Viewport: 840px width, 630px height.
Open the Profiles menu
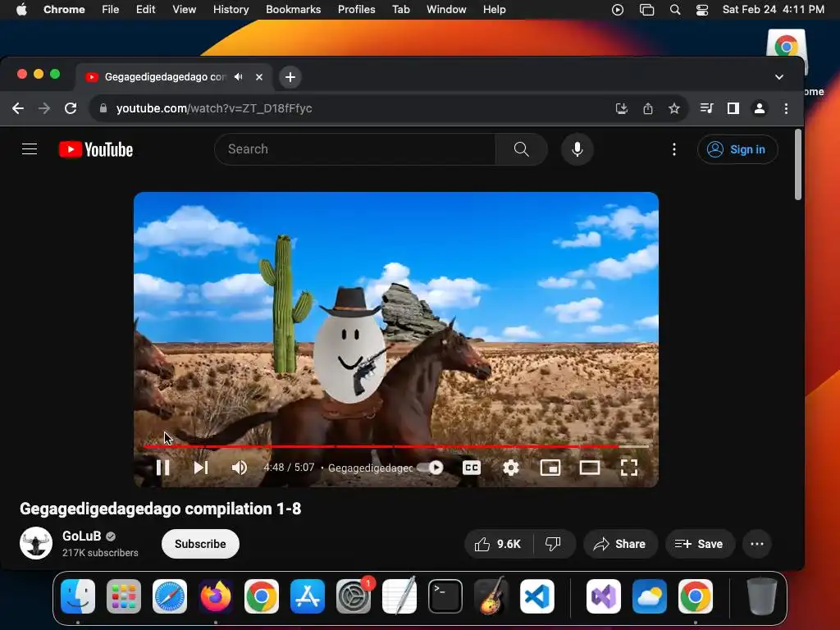tap(356, 10)
